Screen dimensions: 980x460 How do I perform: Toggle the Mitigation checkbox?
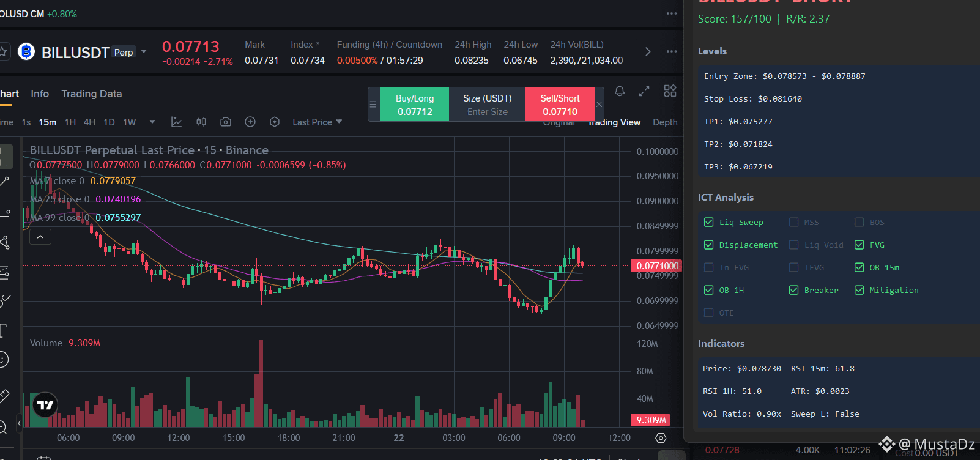pyautogui.click(x=859, y=290)
